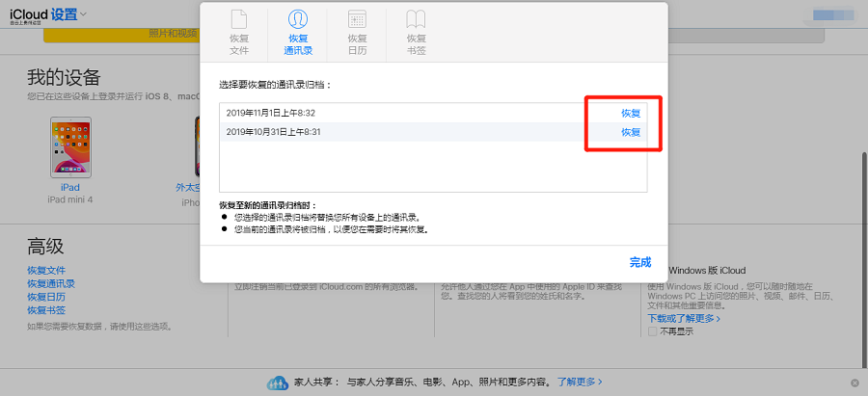The height and width of the screenshot is (396, 868).
Task: Click the open book bookmarks icon
Action: [416, 20]
